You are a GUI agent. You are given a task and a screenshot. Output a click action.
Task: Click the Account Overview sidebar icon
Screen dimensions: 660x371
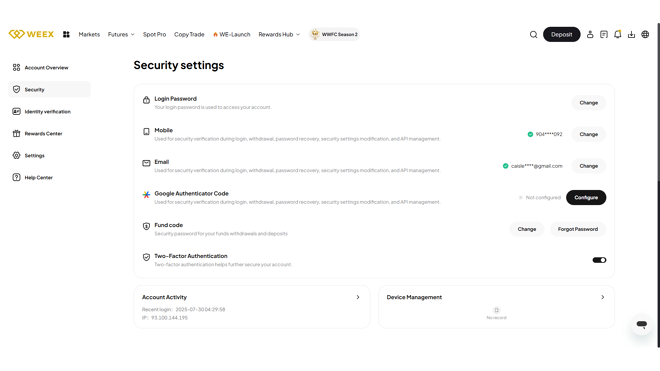click(16, 67)
